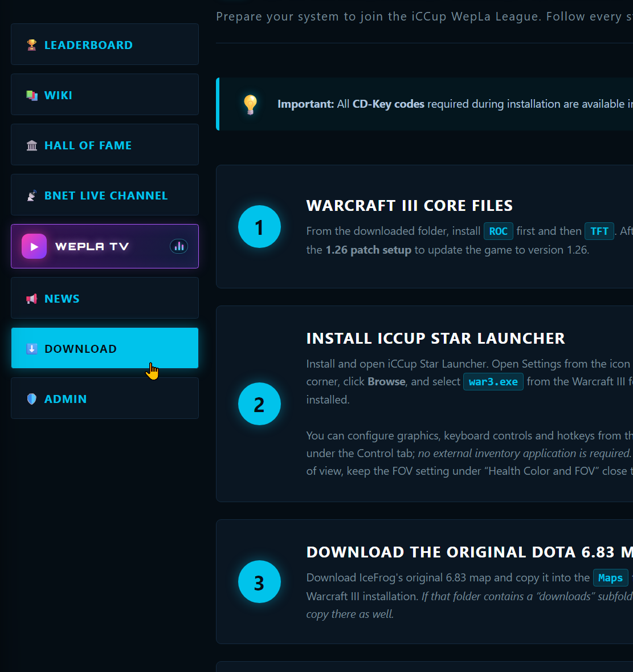Open the News page
Viewport: 633px width, 672px height.
105,298
